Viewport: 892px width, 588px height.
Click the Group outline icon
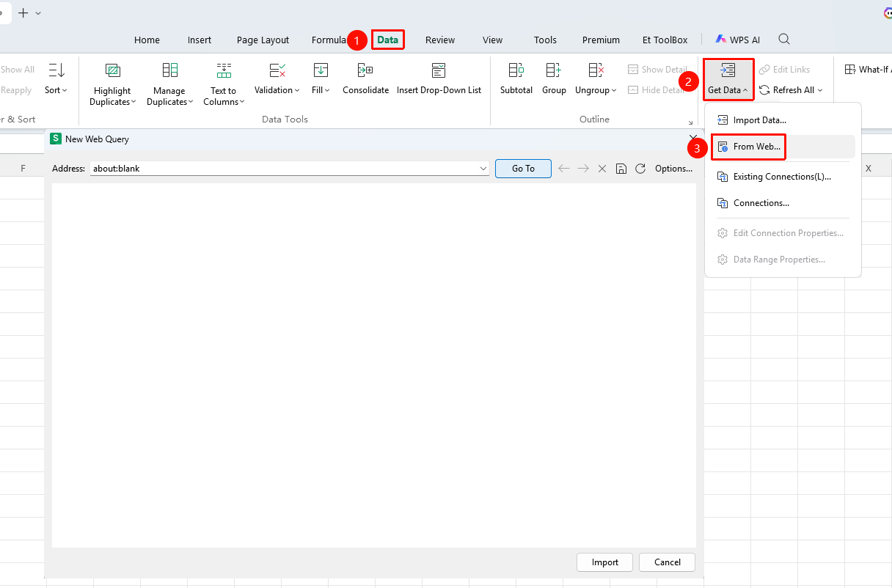554,70
